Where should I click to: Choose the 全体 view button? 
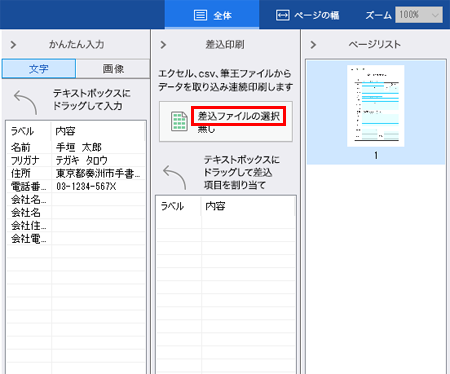[x=212, y=15]
